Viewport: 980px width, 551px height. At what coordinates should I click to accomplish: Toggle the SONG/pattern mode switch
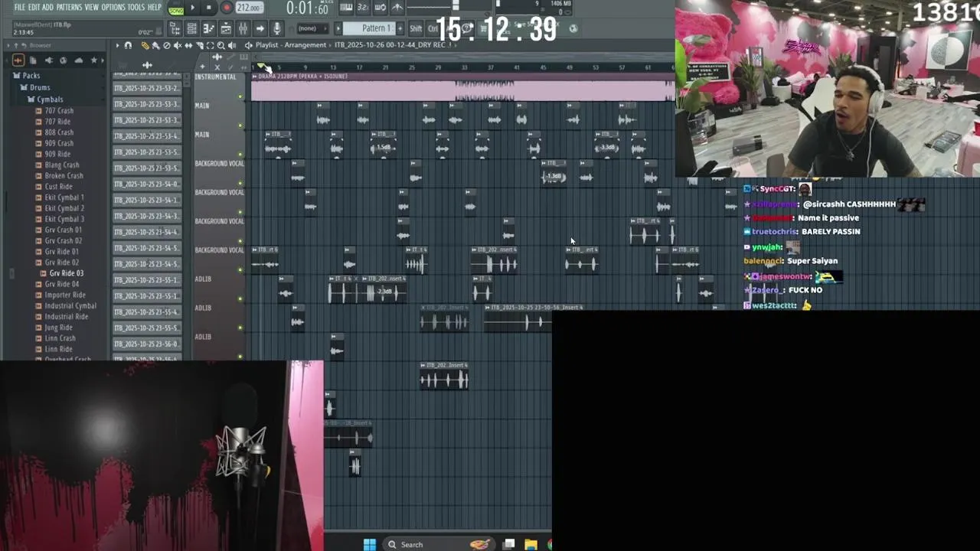click(176, 8)
